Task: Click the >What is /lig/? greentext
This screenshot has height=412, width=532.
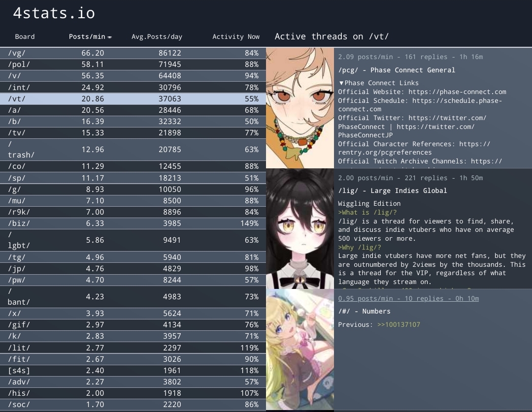Action: [367, 213]
